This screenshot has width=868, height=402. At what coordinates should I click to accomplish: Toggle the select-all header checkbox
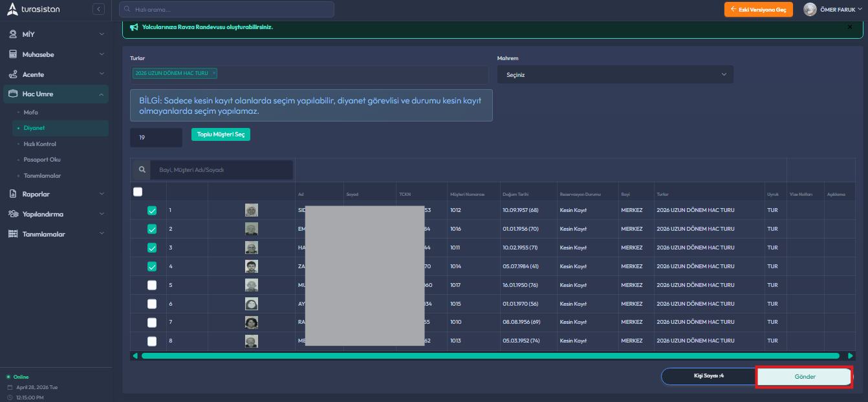tap(138, 191)
